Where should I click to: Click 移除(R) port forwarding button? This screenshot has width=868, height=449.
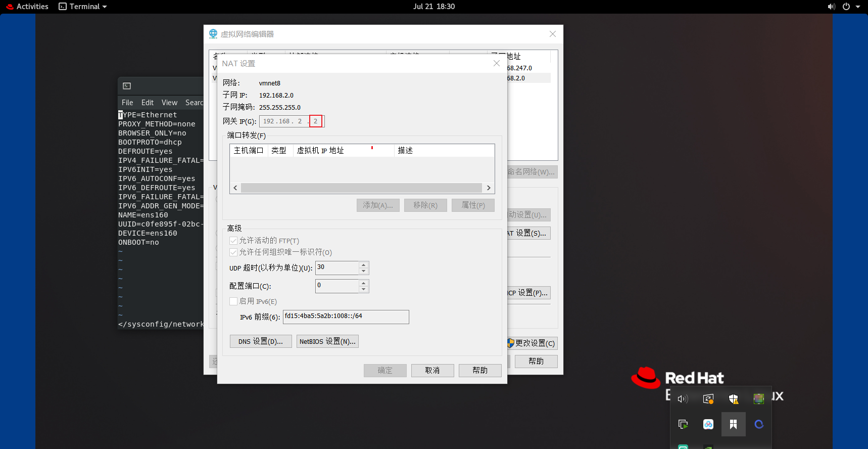coord(425,205)
